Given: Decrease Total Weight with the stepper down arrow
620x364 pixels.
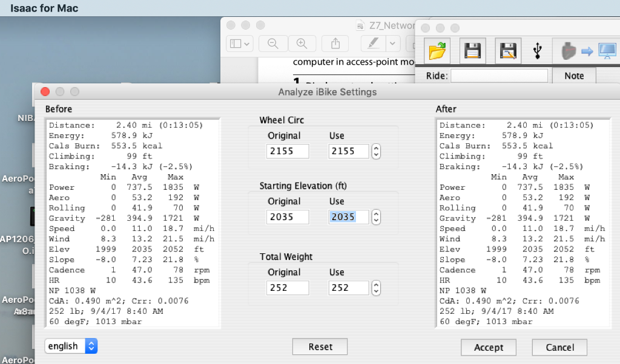Looking at the screenshot, I should click(x=376, y=291).
